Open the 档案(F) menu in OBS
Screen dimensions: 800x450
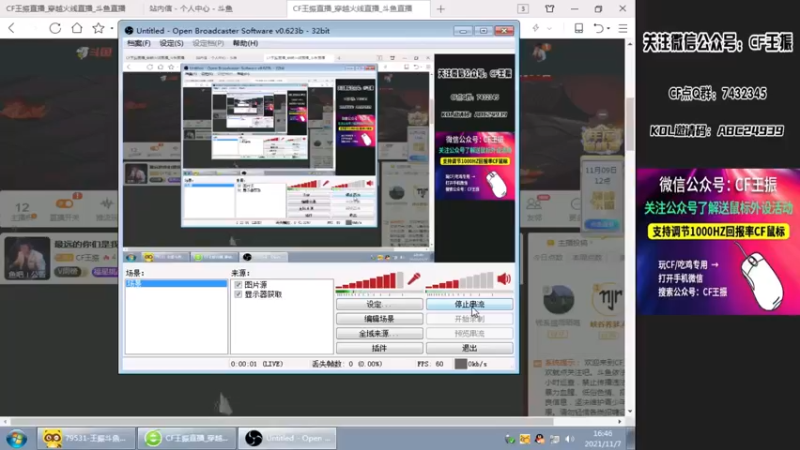click(x=138, y=43)
